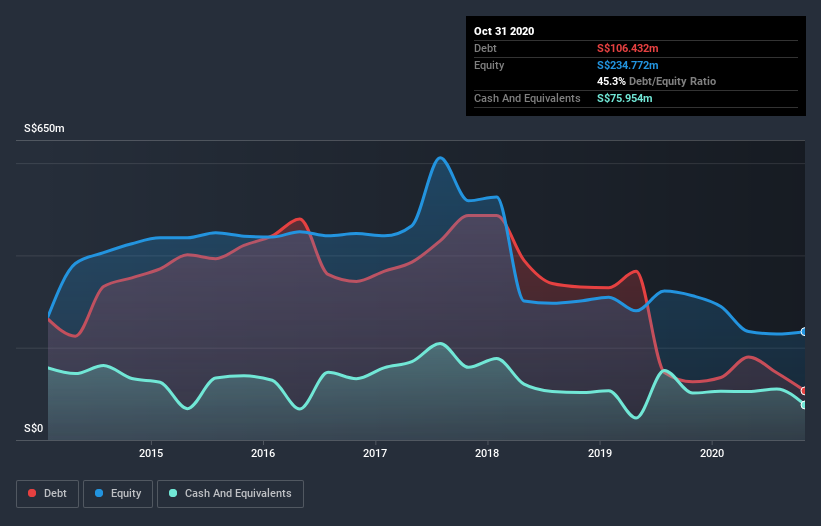Click the S$106.432m debt value
Screen dimensions: 821x526
pyautogui.click(x=628, y=48)
